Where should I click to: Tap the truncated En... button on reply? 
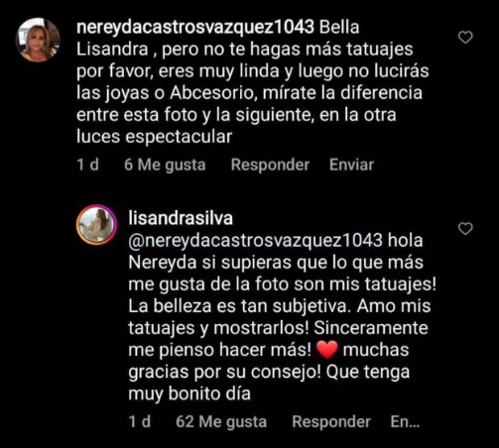(405, 421)
